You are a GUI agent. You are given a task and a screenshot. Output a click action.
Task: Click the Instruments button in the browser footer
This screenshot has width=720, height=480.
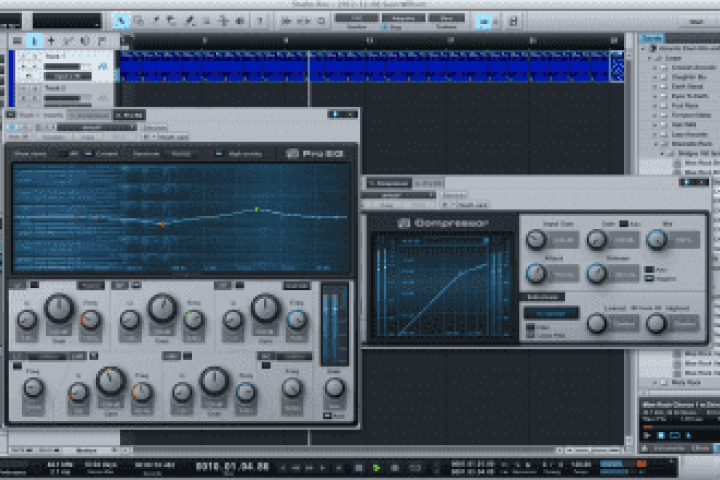tap(661, 451)
